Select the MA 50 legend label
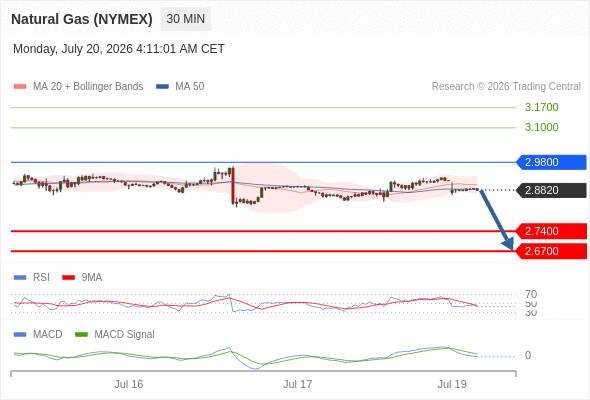Viewport: 590px width, 400px height. (x=190, y=87)
